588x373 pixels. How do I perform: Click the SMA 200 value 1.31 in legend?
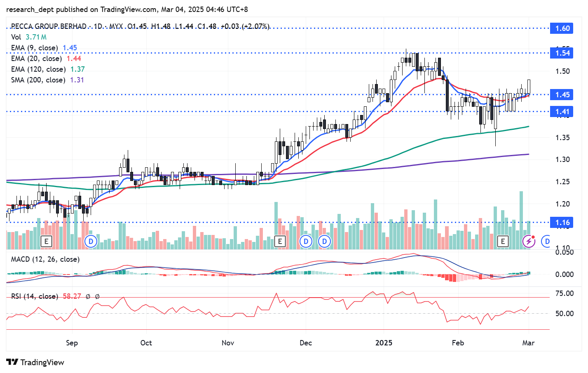coord(77,80)
